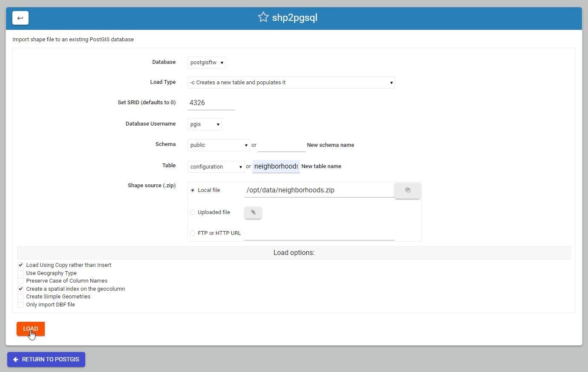Click the paperclip upload file button

pos(253,212)
